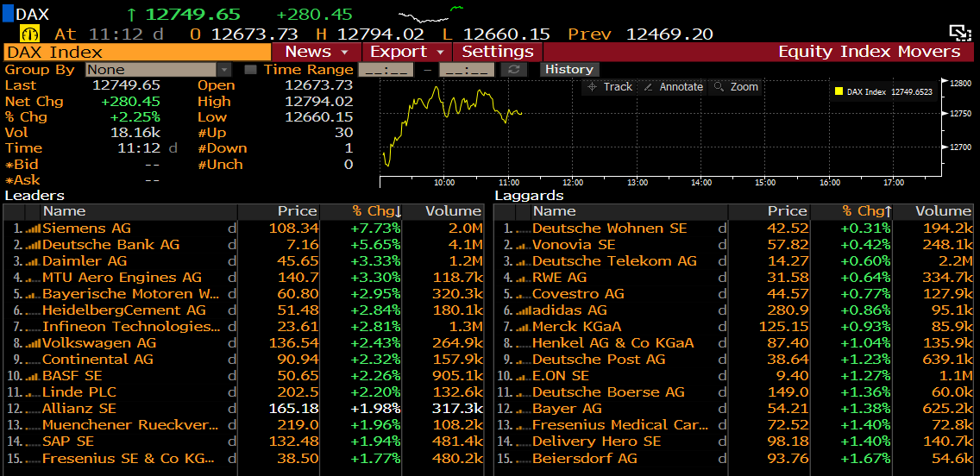Select Deutsche Post AG in Laggards
Image resolution: width=980 pixels, height=476 pixels.
point(599,360)
